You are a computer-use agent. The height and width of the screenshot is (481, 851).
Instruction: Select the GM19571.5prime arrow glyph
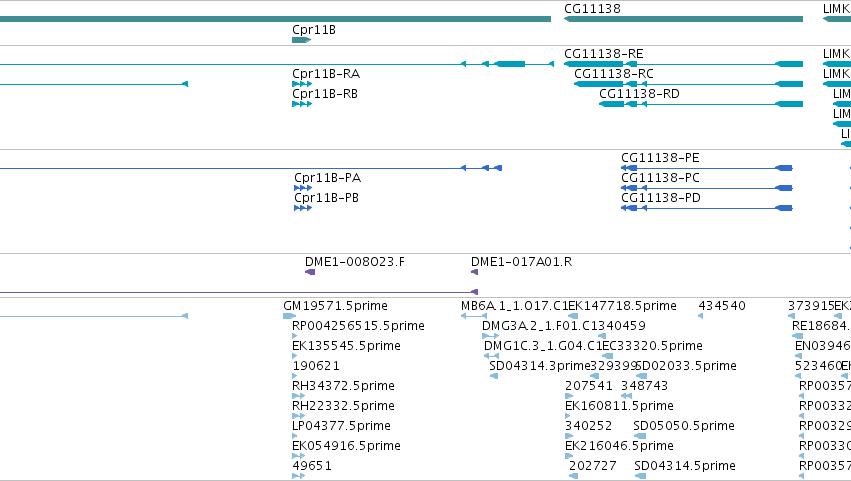[289, 316]
